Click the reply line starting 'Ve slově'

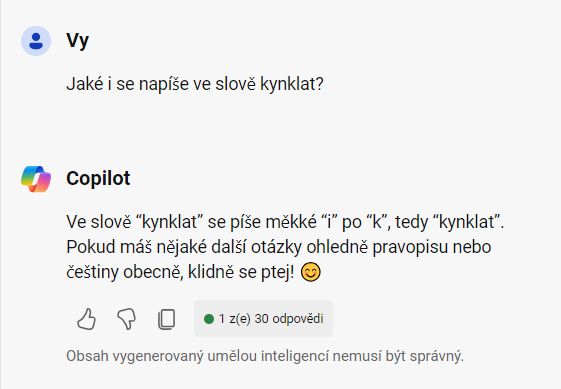285,222
